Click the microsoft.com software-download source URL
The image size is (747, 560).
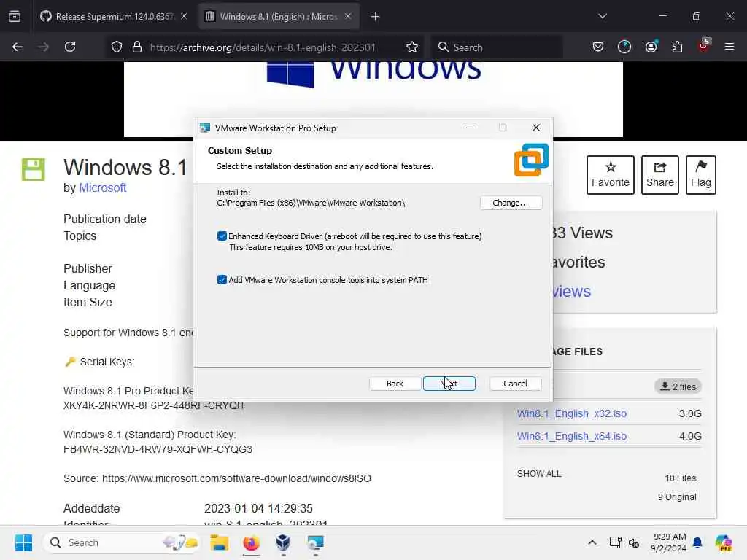coord(236,478)
